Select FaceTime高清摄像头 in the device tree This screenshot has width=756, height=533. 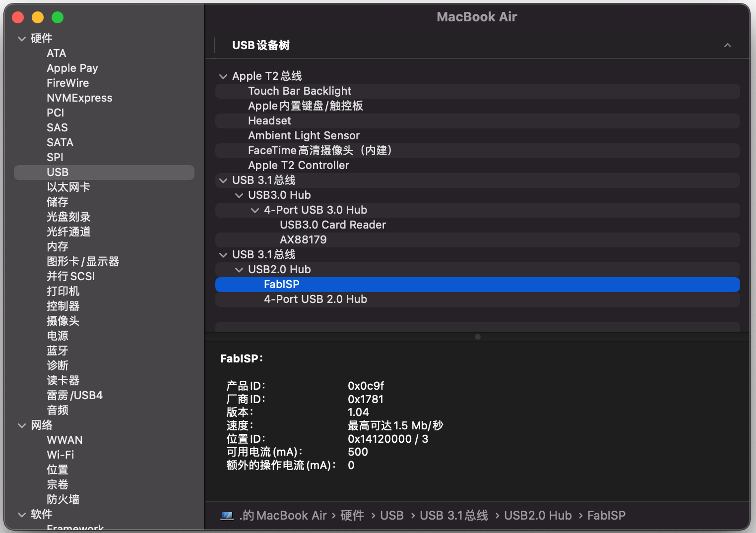320,151
